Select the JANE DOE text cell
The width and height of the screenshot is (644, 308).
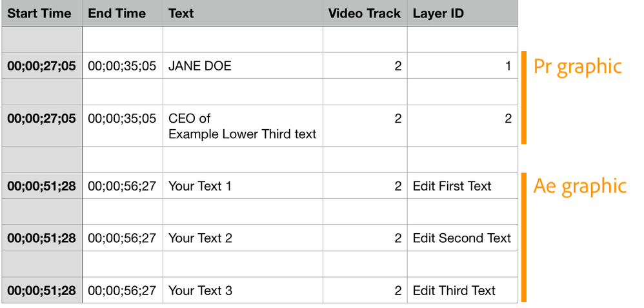(200, 66)
